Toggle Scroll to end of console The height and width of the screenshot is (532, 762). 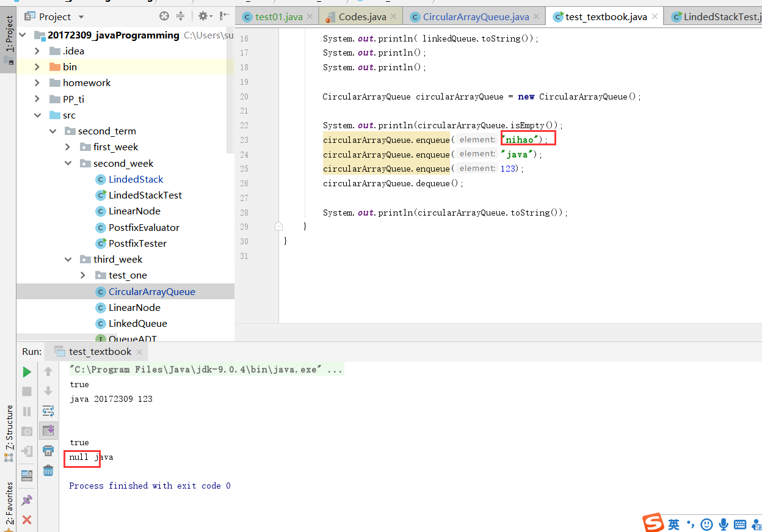[48, 431]
